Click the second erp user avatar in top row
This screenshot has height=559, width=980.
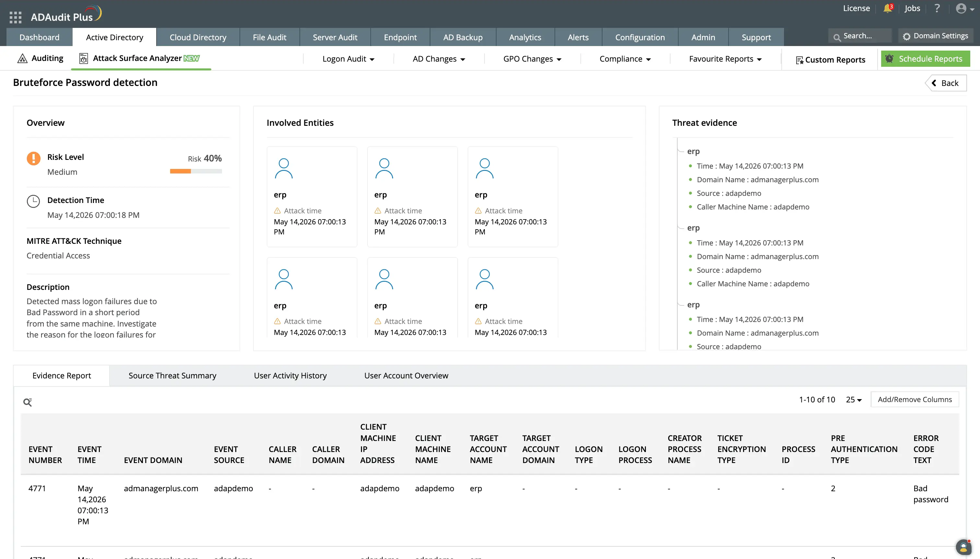click(x=384, y=168)
